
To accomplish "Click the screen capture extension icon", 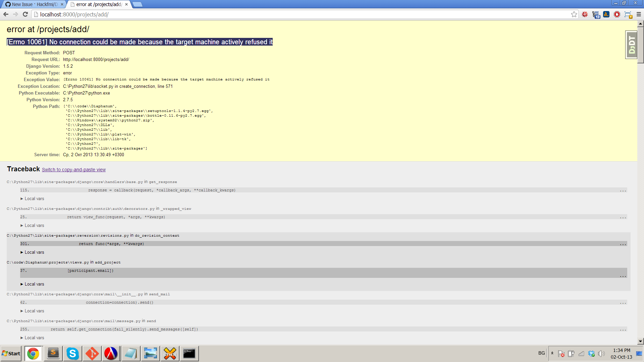I will pos(628,14).
